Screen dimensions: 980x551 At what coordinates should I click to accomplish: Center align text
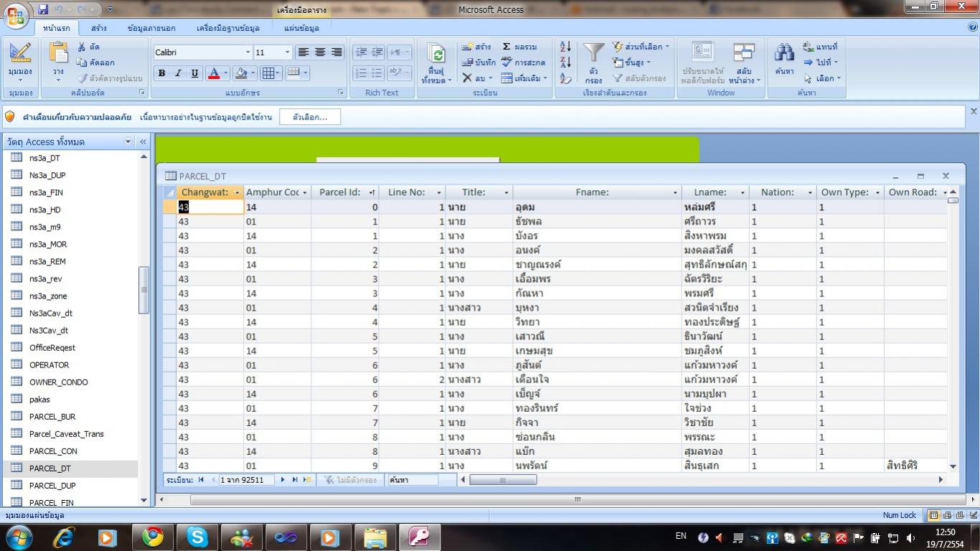[x=320, y=52]
